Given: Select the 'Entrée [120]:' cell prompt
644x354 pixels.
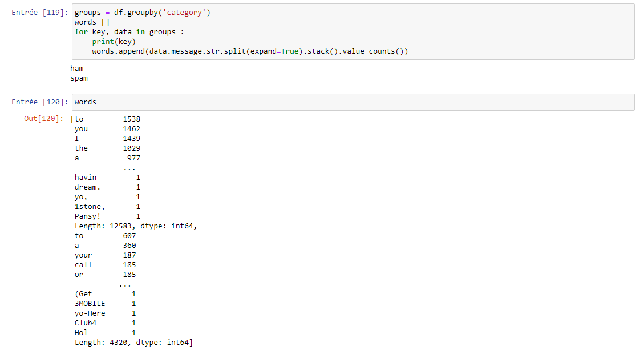Looking at the screenshot, I should coord(39,102).
